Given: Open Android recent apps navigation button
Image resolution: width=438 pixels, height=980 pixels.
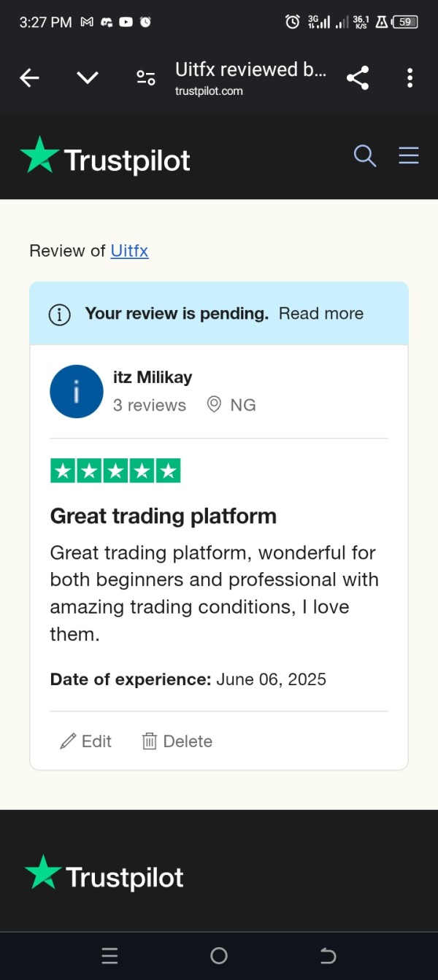Looking at the screenshot, I should [x=109, y=956].
